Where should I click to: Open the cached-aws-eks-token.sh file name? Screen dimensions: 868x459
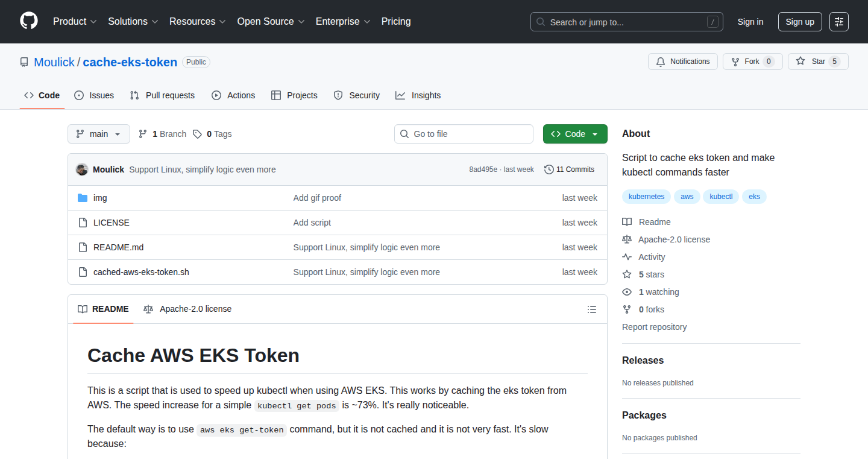coord(141,272)
